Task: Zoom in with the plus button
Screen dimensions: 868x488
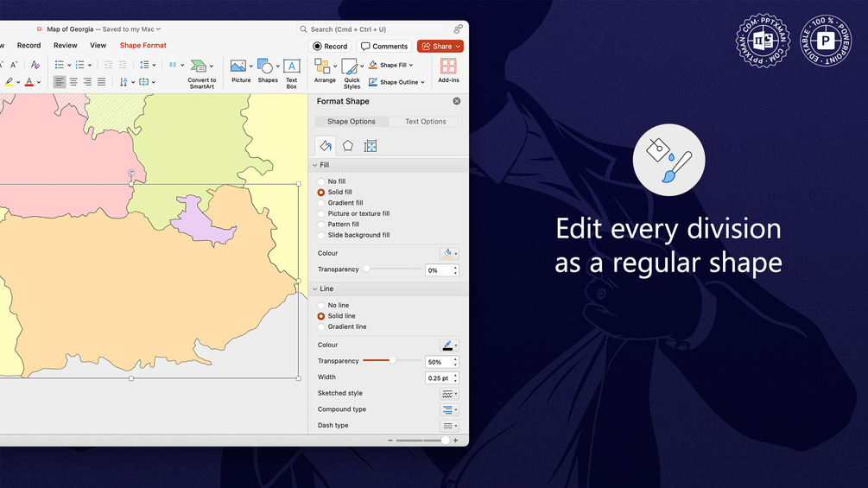Action: [455, 440]
